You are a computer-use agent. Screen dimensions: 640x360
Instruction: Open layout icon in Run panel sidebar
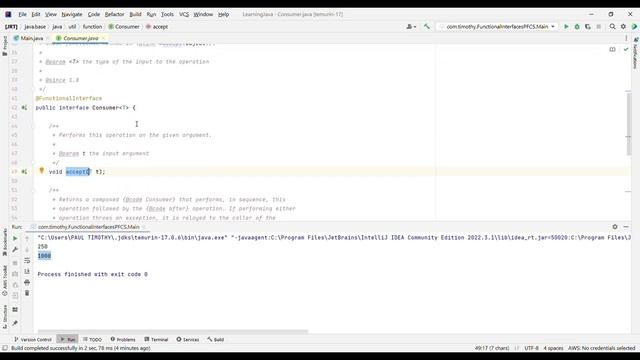click(15, 310)
